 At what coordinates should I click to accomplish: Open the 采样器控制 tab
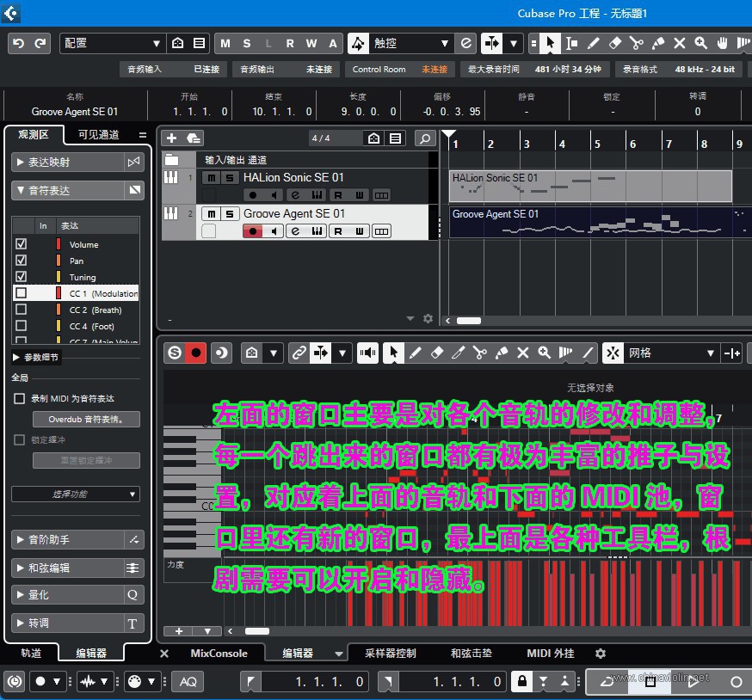pyautogui.click(x=391, y=653)
